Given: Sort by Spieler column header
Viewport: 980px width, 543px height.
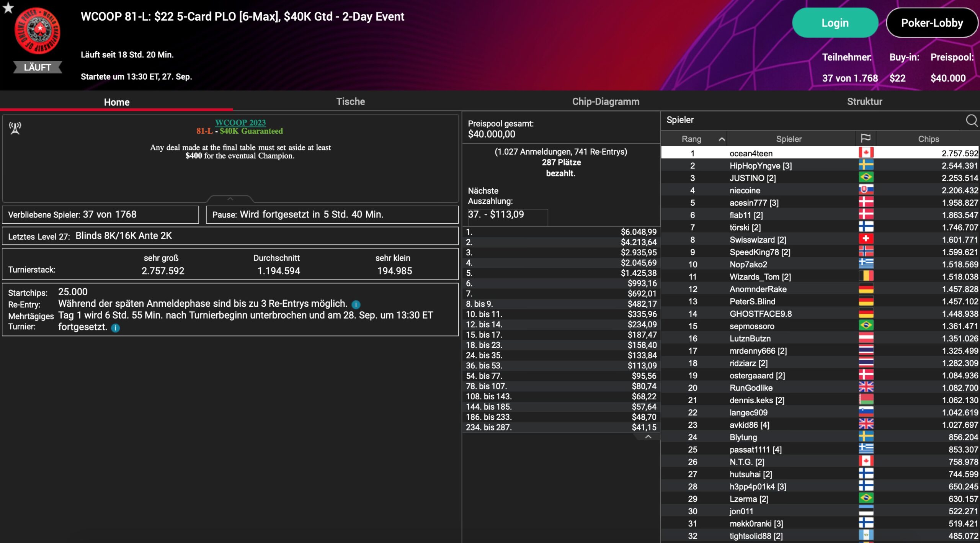Looking at the screenshot, I should point(789,139).
